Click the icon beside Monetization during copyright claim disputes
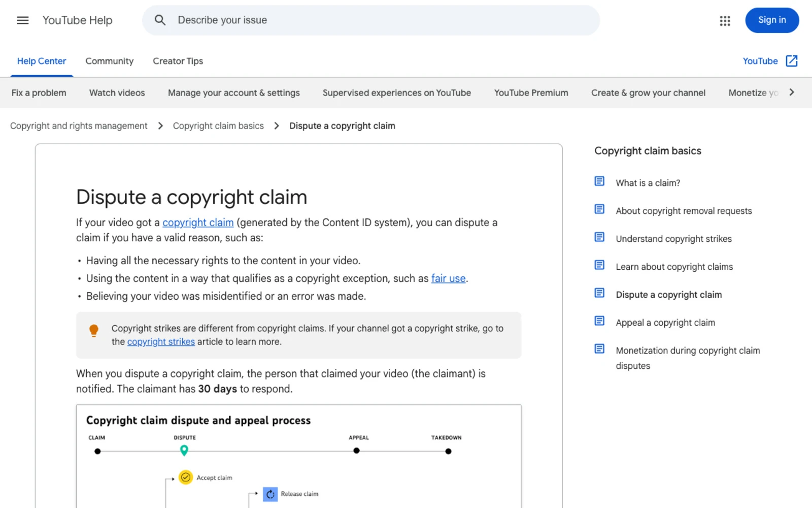 click(x=599, y=349)
